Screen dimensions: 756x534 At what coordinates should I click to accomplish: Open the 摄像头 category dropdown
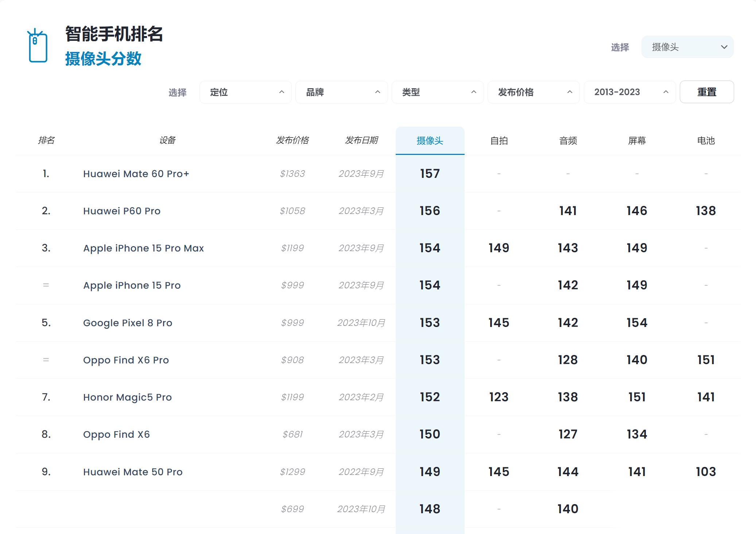coord(687,47)
